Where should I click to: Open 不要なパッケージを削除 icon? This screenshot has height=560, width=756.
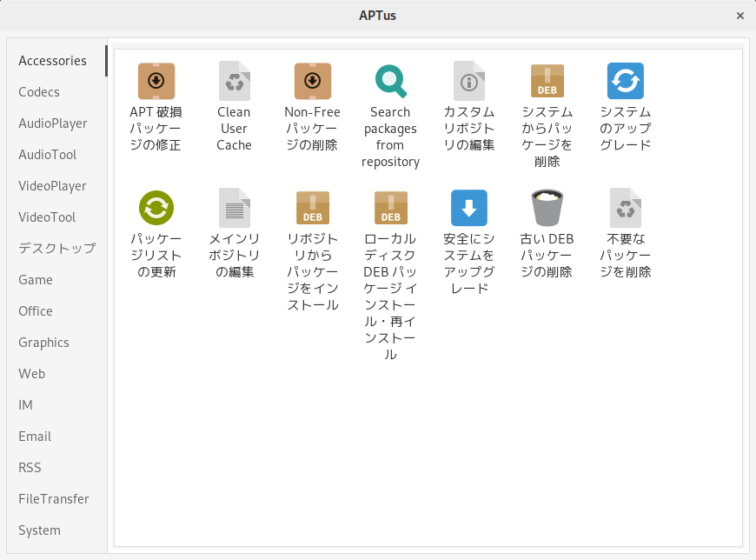tap(626, 208)
